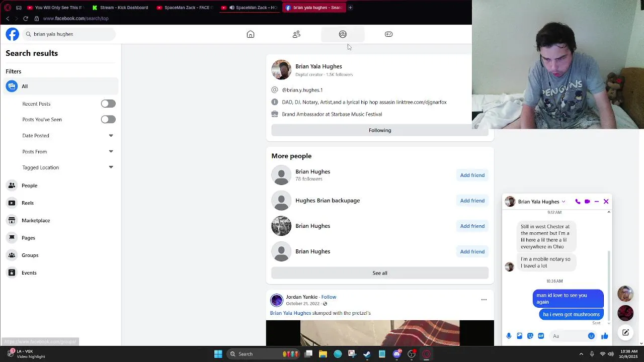Send a thumbs-up like in chat

tap(604, 336)
